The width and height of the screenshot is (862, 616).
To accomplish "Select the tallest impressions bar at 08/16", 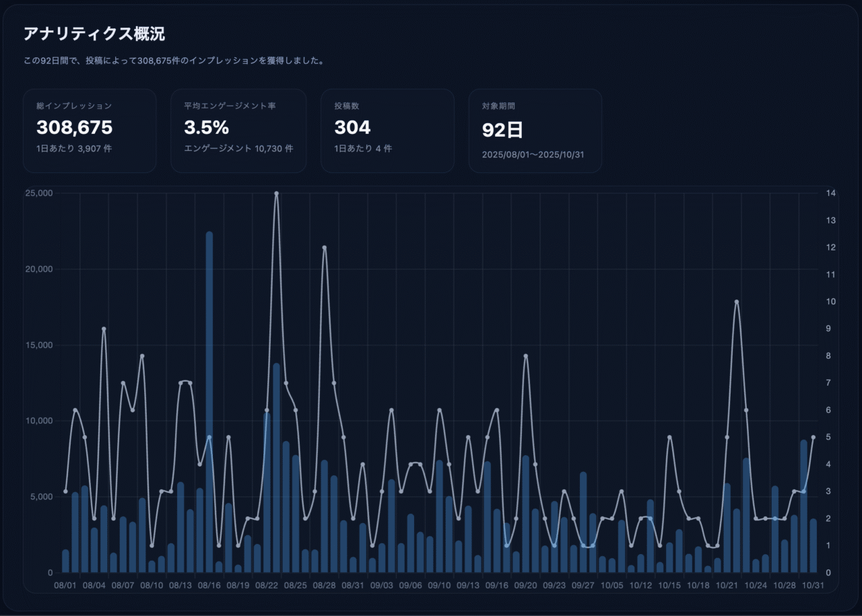I will coord(209,404).
